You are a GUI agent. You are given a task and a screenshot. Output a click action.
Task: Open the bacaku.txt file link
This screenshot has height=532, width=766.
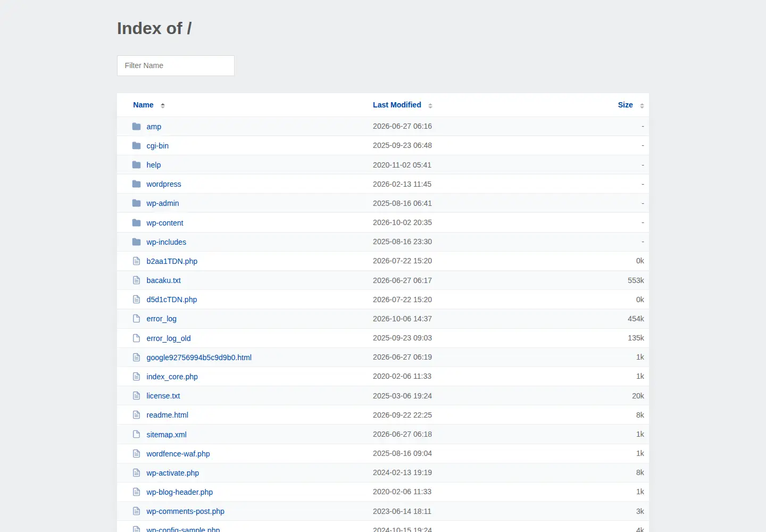[x=164, y=280]
